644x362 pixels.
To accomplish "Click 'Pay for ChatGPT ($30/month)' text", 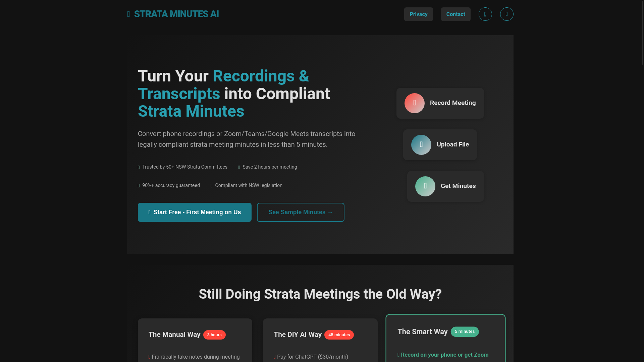I will pos(313,357).
